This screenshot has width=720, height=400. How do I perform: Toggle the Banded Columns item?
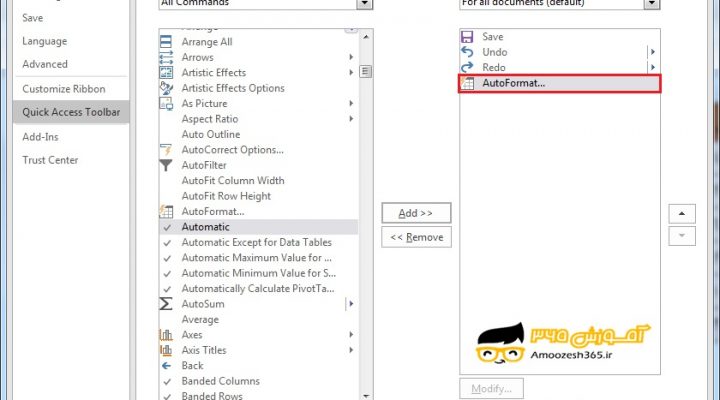tap(258, 381)
